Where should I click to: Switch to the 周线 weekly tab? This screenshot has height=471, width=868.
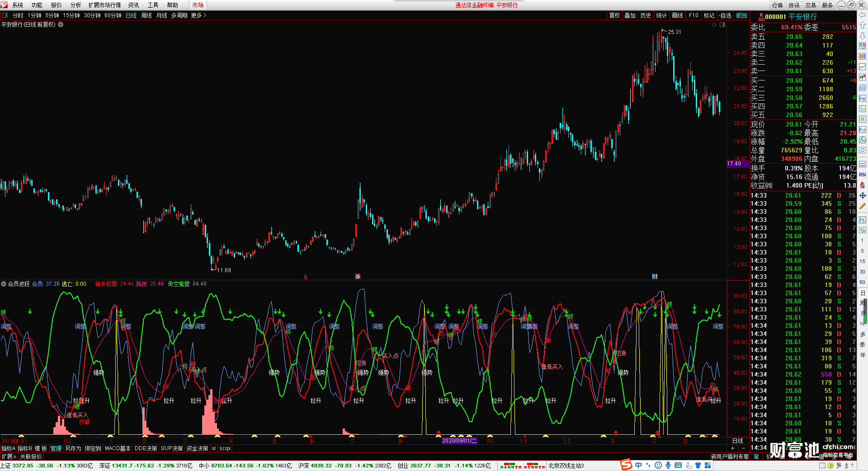point(146,15)
